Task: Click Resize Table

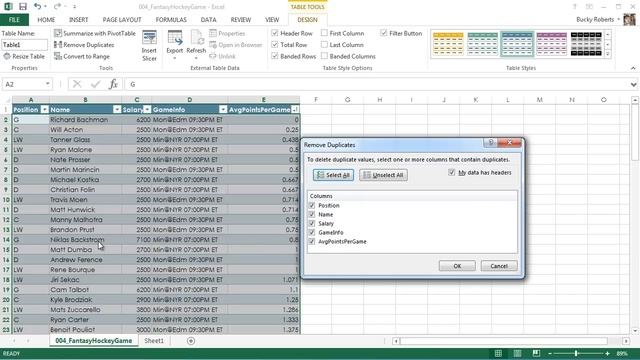Action: [x=24, y=56]
